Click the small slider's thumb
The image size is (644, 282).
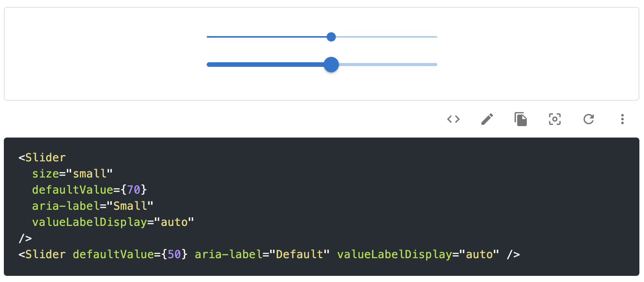point(331,37)
